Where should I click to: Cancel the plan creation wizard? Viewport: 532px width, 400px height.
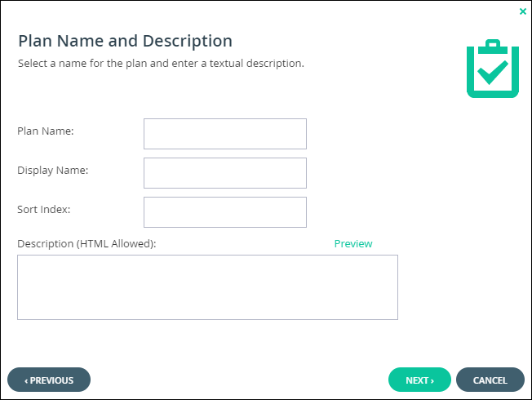coord(490,380)
